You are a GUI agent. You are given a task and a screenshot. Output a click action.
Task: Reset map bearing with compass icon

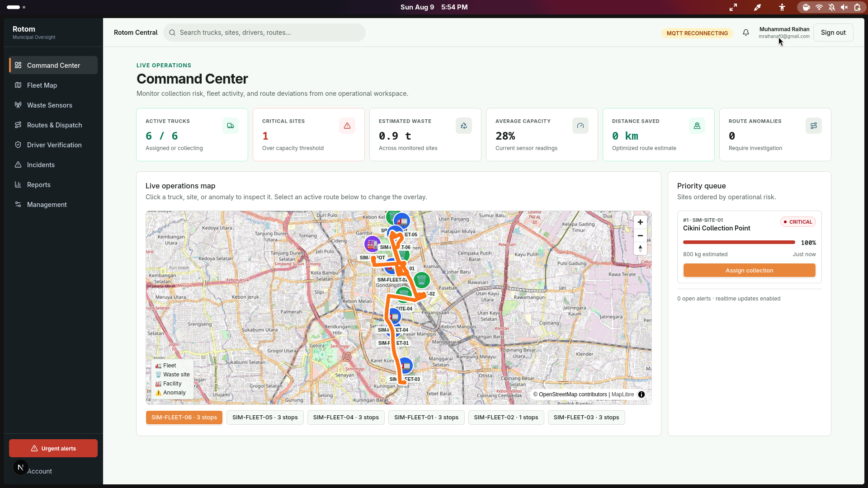coord(640,249)
